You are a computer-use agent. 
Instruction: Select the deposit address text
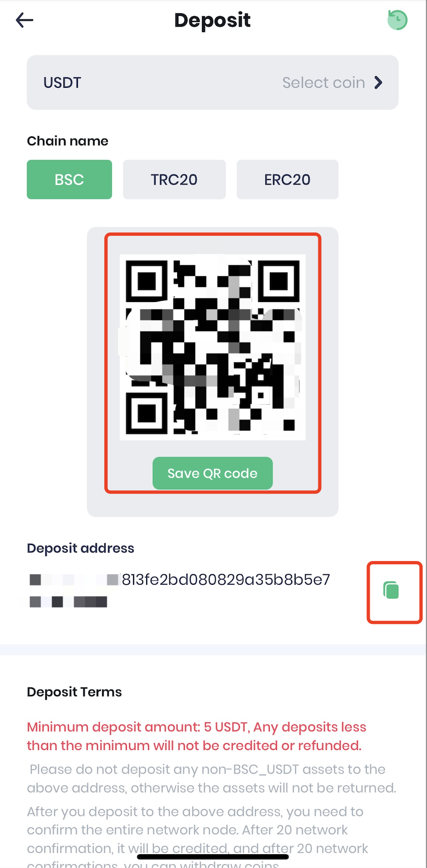tap(180, 590)
